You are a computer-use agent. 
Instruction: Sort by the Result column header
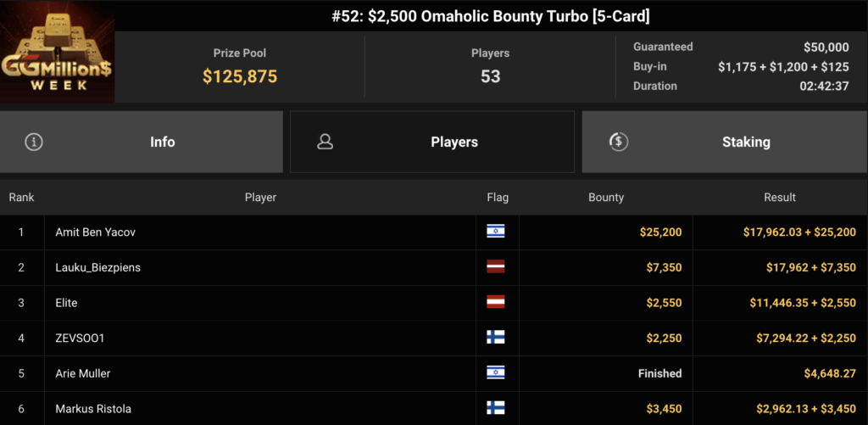(x=779, y=198)
